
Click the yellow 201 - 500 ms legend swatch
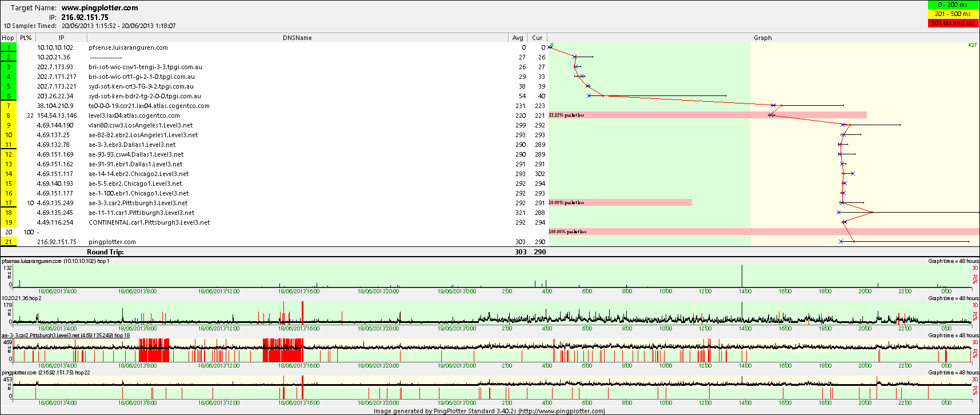tap(953, 14)
